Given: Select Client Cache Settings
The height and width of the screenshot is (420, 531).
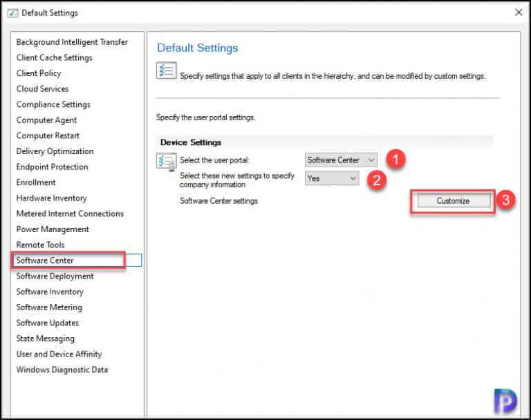Looking at the screenshot, I should [x=54, y=57].
